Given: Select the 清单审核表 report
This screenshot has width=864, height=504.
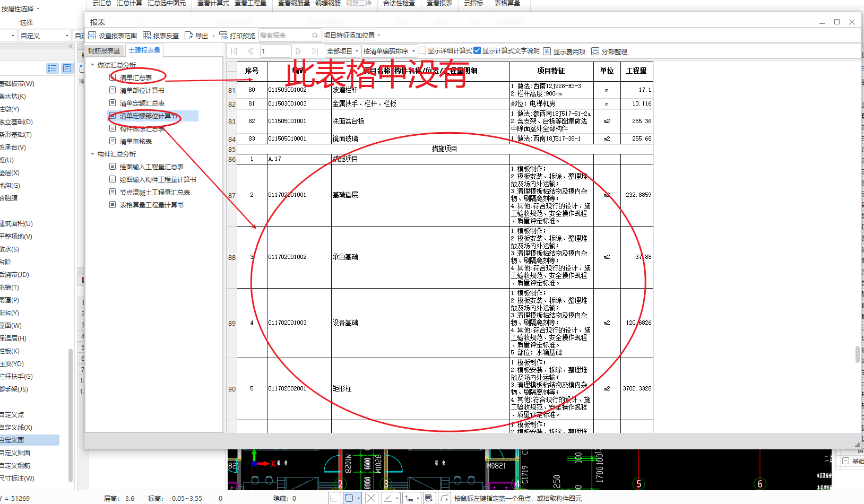Looking at the screenshot, I should 135,141.
